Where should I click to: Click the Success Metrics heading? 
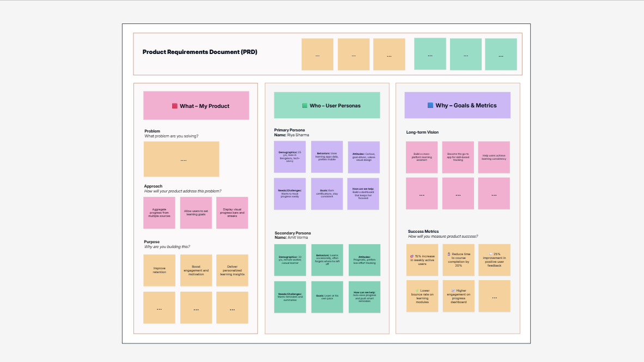point(423,231)
